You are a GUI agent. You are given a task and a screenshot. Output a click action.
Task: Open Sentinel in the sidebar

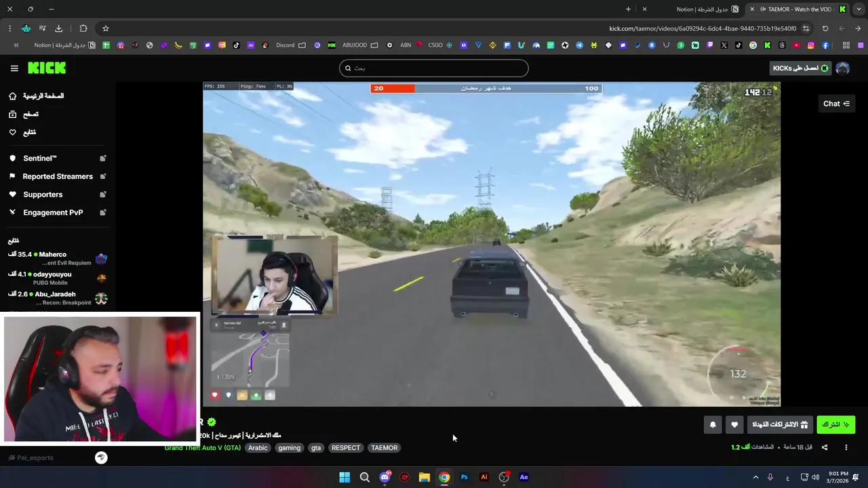click(40, 158)
